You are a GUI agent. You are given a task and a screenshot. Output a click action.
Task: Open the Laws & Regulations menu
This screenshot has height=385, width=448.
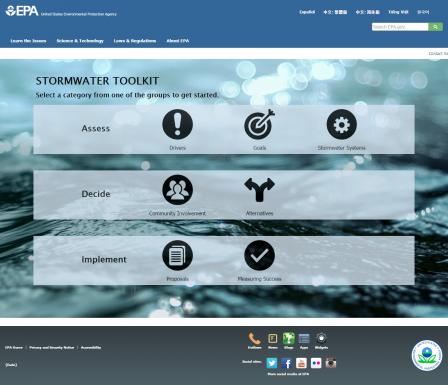135,41
